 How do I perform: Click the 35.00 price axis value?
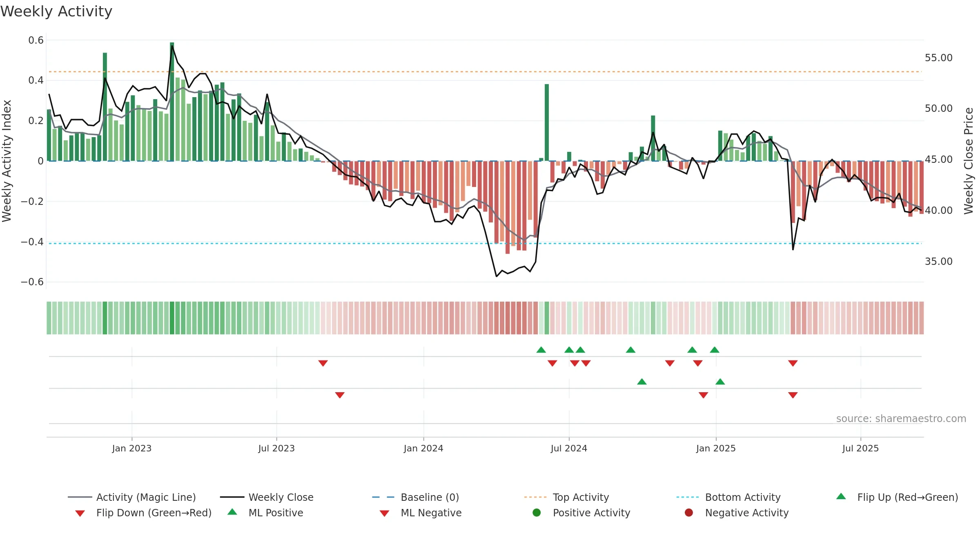click(938, 262)
